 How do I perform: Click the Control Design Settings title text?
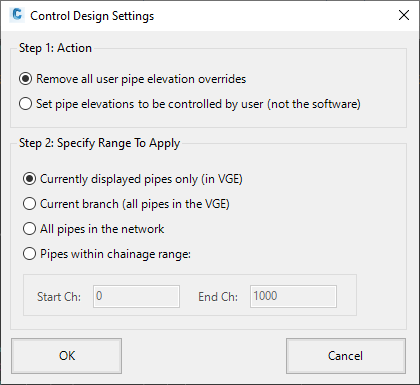pyautogui.click(x=92, y=16)
